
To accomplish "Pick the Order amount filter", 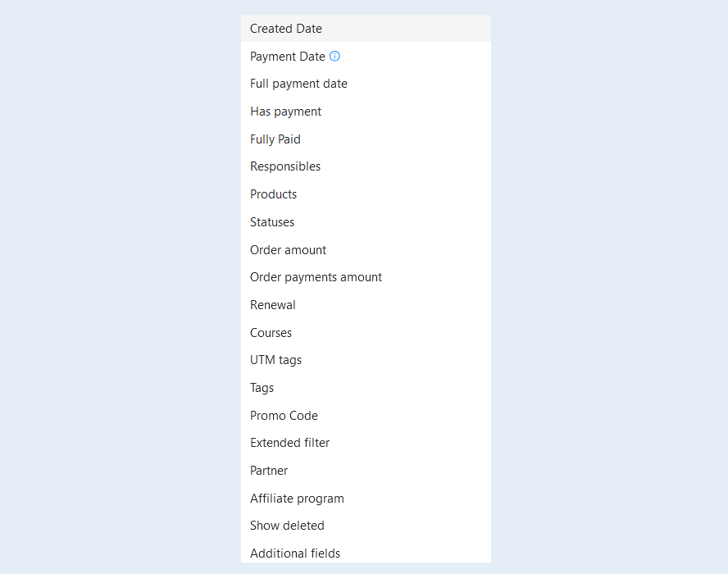I will pos(366,249).
